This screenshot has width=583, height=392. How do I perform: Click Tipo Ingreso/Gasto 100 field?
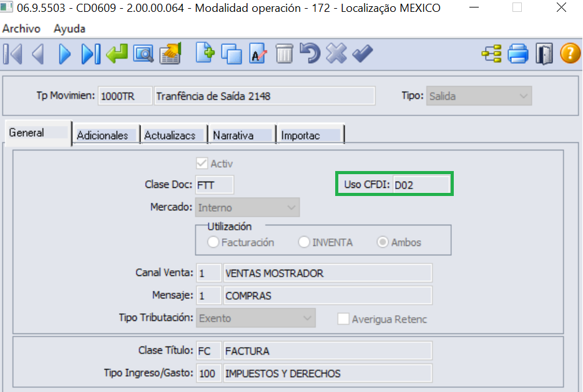209,373
